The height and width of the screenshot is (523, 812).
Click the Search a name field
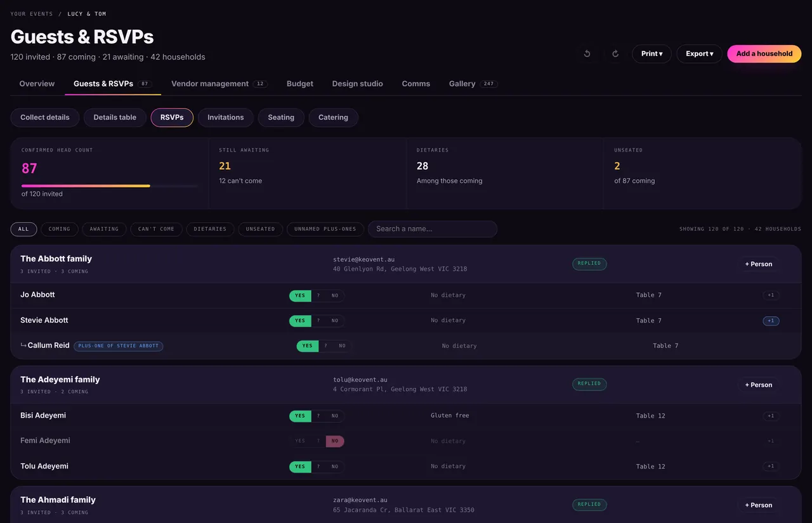(433, 229)
